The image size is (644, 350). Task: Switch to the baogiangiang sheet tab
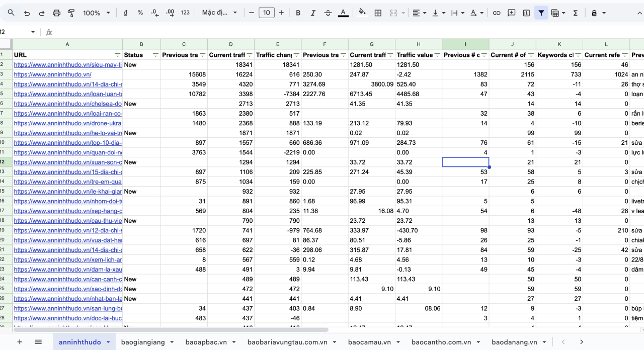[143, 342]
